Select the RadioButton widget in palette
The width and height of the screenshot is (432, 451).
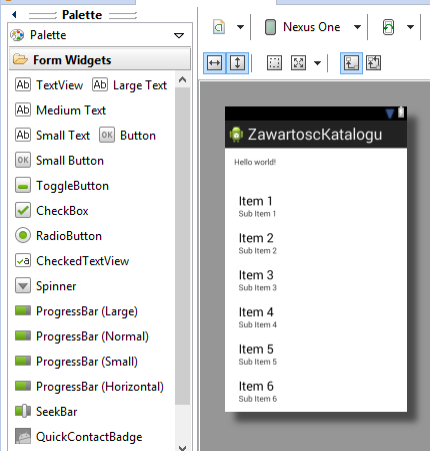[x=59, y=236]
